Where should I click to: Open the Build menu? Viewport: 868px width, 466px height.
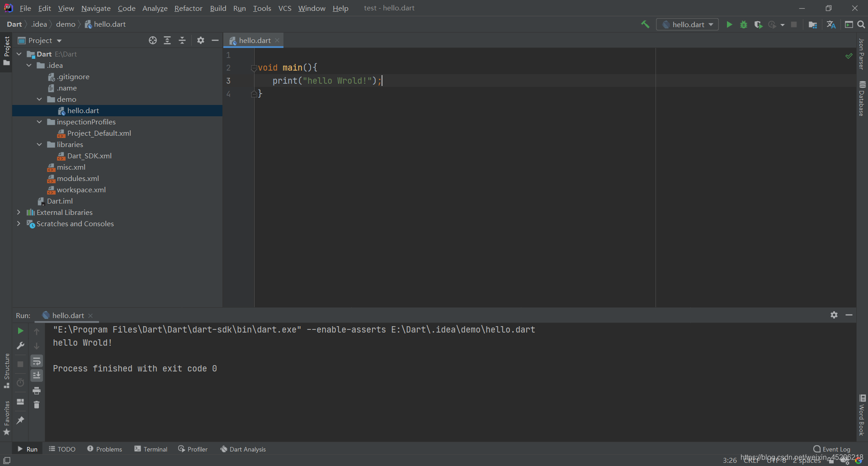(218, 8)
